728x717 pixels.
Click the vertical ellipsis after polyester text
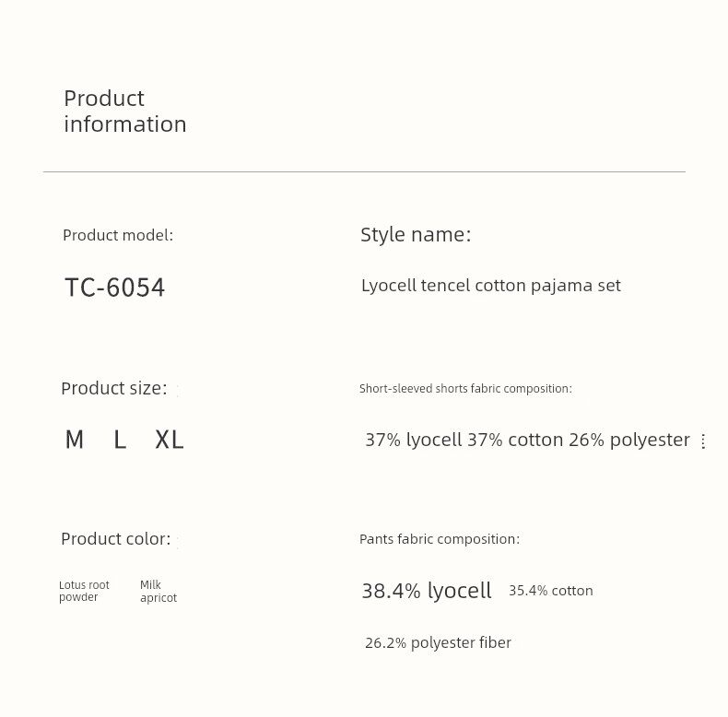pos(703,441)
